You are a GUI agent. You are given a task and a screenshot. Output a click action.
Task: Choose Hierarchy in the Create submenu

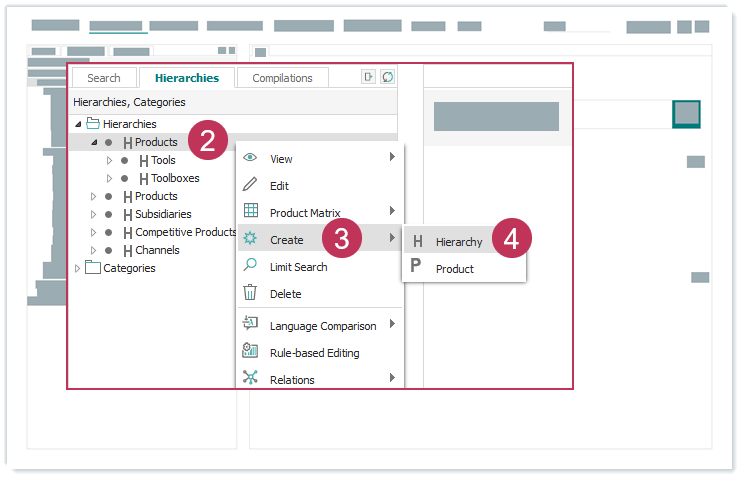(459, 242)
